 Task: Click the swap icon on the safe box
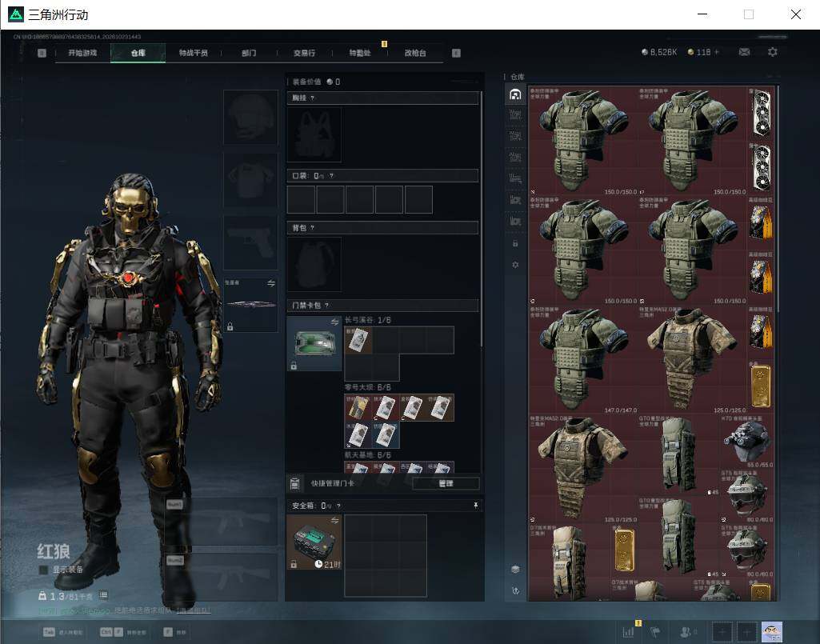pos(334,521)
